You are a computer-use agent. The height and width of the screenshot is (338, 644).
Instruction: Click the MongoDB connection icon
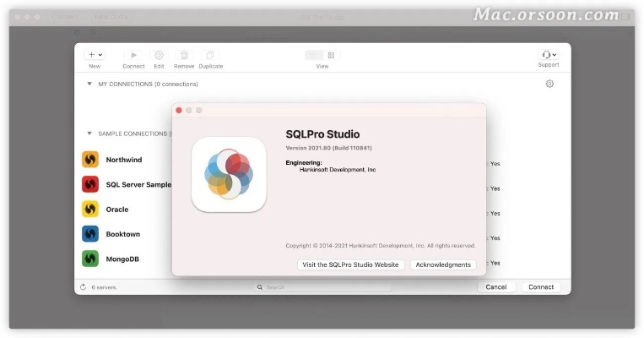point(90,259)
